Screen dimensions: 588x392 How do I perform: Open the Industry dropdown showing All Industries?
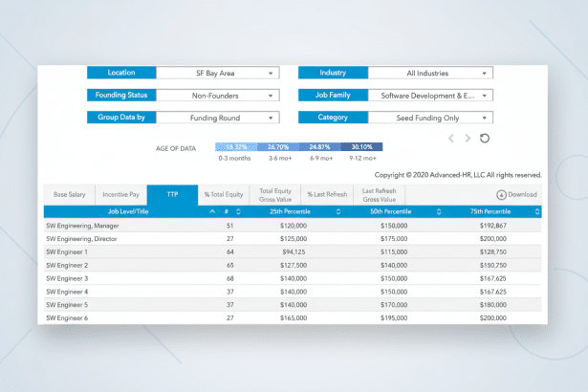[430, 73]
